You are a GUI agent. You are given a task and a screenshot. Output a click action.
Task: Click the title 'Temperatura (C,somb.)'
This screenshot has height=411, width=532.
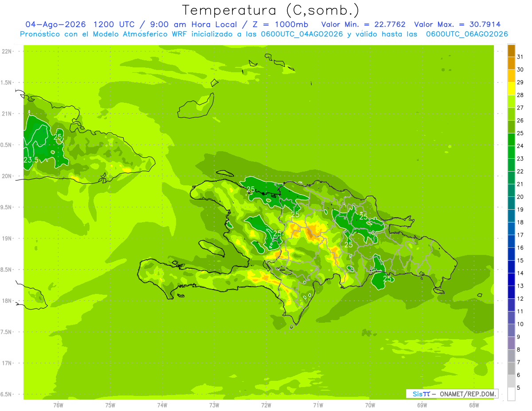click(270, 10)
